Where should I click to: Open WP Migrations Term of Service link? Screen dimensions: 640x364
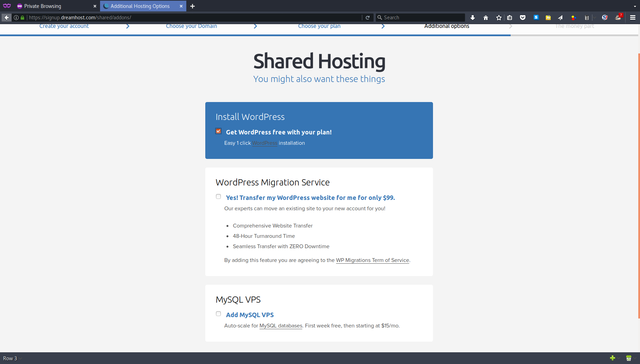[373, 260]
